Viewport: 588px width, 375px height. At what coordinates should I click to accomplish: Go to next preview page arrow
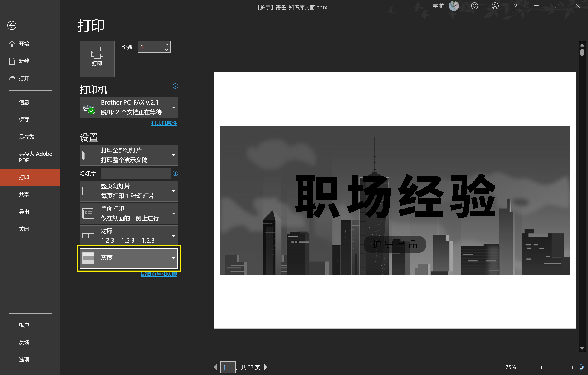pos(265,367)
